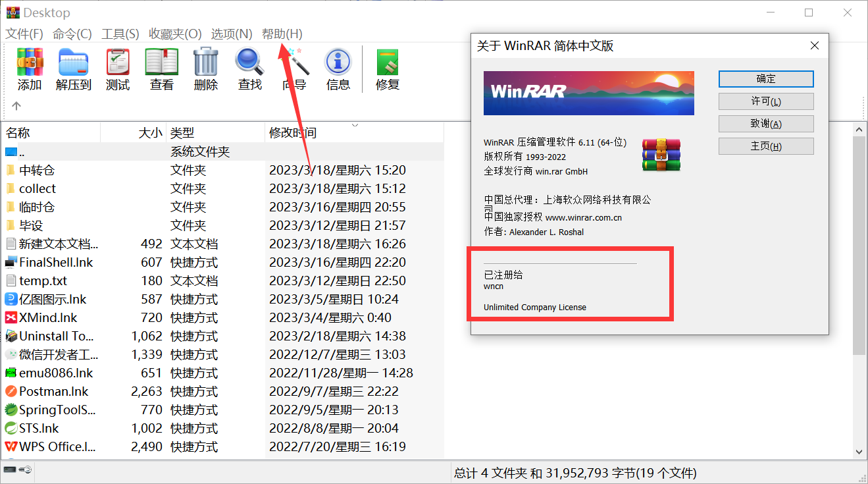This screenshot has width=868, height=484.
Task: Click the Postman.lnk file icon
Action: [11, 391]
